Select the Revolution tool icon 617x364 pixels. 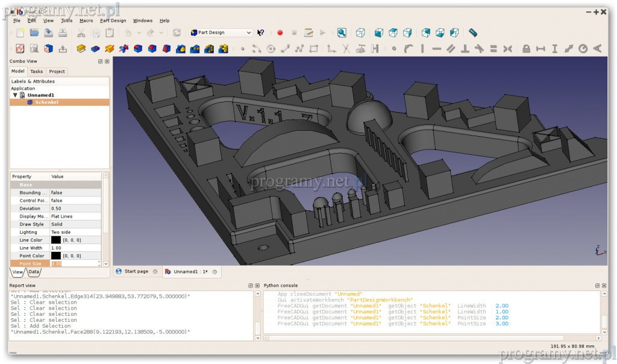110,49
